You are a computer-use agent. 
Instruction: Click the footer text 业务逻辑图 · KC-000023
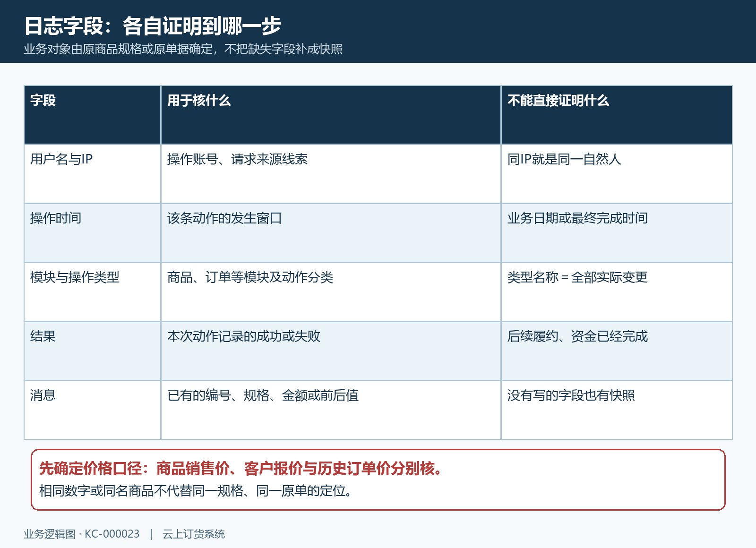click(82, 534)
